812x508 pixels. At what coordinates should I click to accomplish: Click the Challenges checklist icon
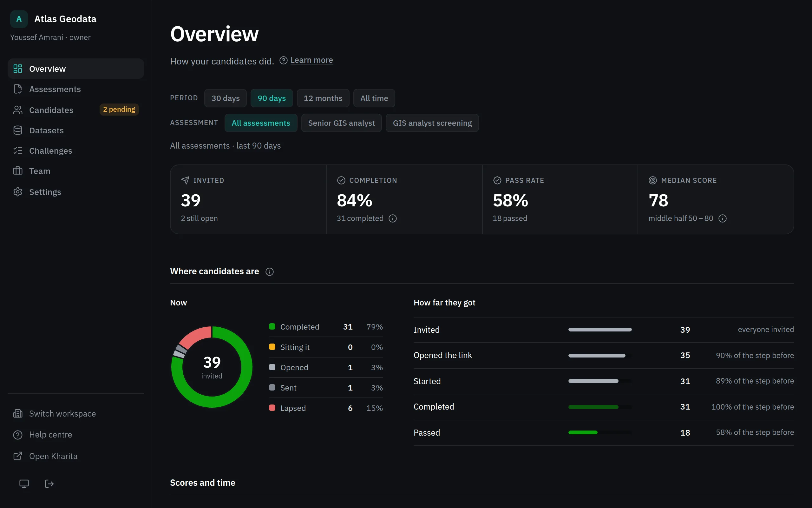pos(18,150)
